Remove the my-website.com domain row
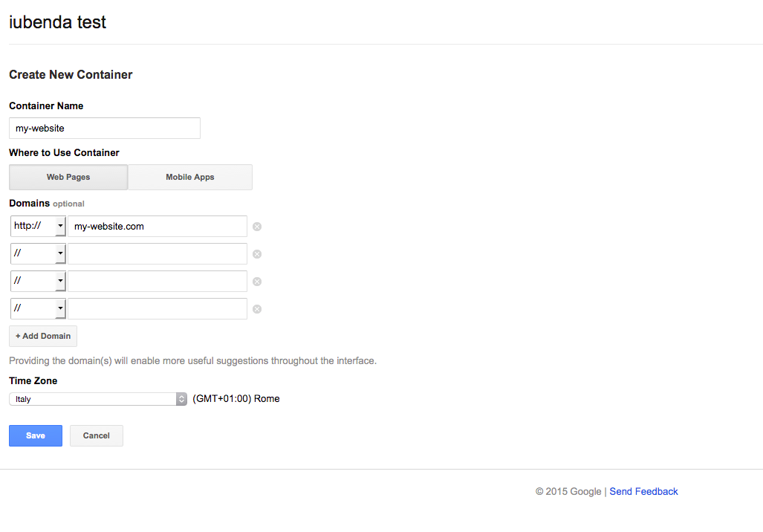 pyautogui.click(x=257, y=227)
